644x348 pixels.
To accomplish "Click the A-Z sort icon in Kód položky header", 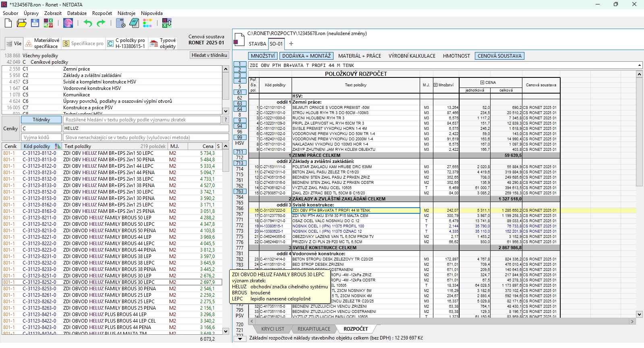I will pos(58,146).
